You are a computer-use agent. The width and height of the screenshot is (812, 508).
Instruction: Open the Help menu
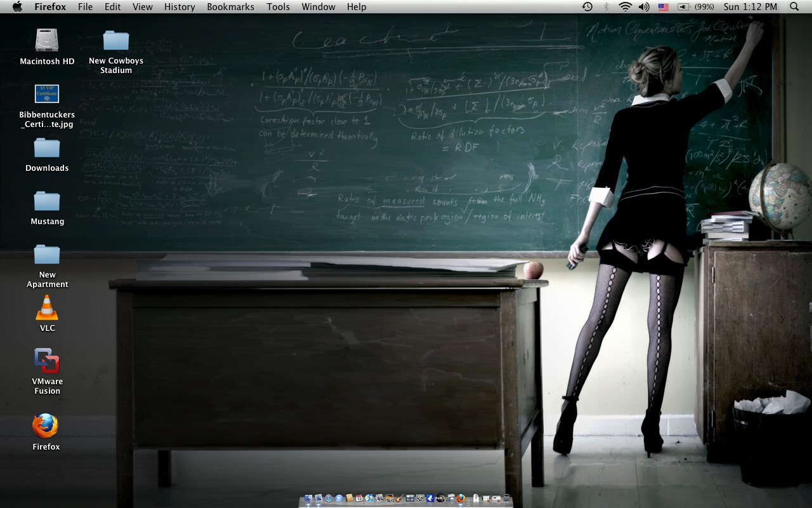[x=357, y=7]
